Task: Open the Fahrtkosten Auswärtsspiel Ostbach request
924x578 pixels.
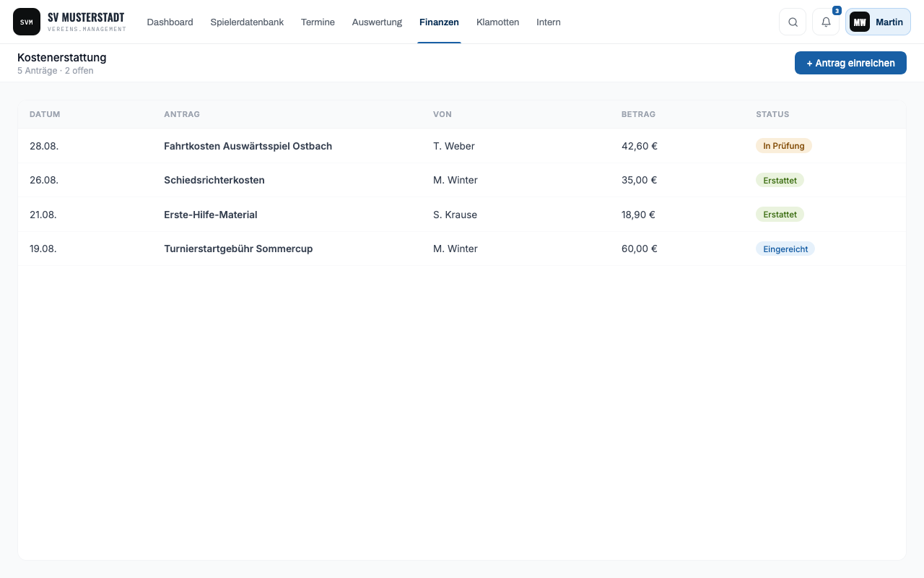Action: coord(248,146)
